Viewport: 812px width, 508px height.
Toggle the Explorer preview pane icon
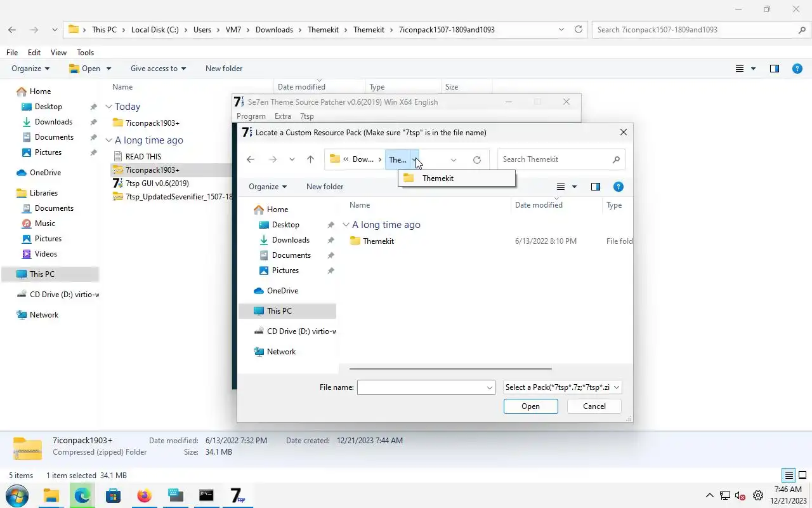[x=775, y=69]
